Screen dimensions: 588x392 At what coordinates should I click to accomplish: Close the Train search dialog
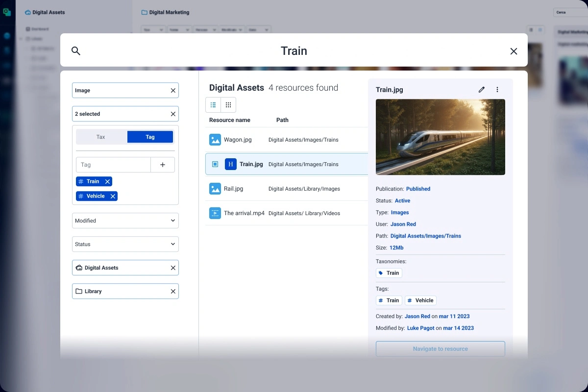514,51
